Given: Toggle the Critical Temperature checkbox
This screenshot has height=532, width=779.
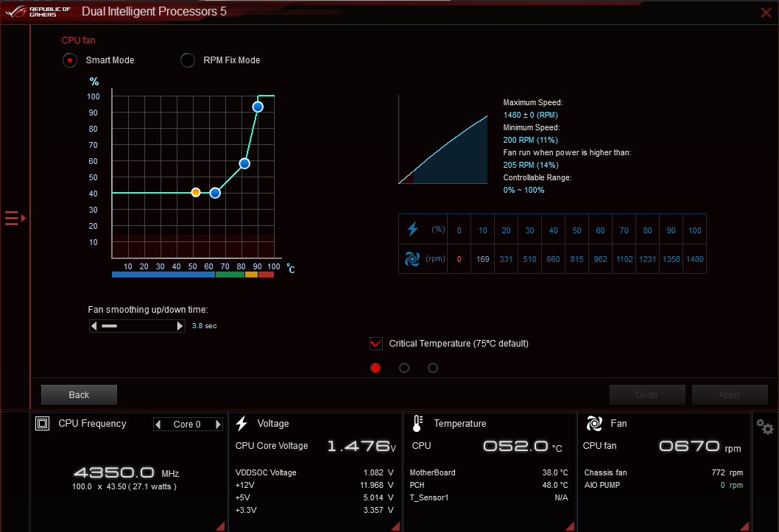Looking at the screenshot, I should click(376, 344).
